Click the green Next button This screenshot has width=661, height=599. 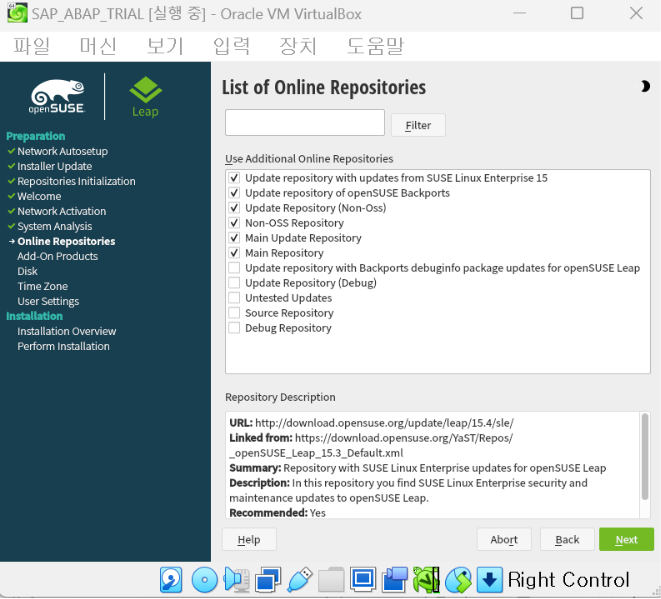click(626, 540)
